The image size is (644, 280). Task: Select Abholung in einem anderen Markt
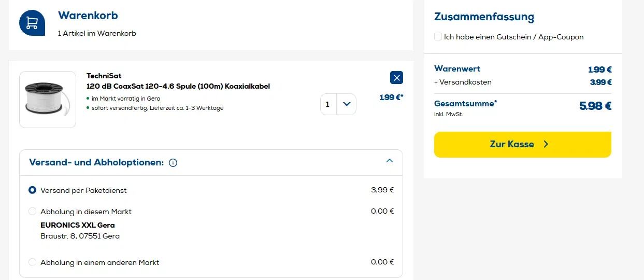33,262
